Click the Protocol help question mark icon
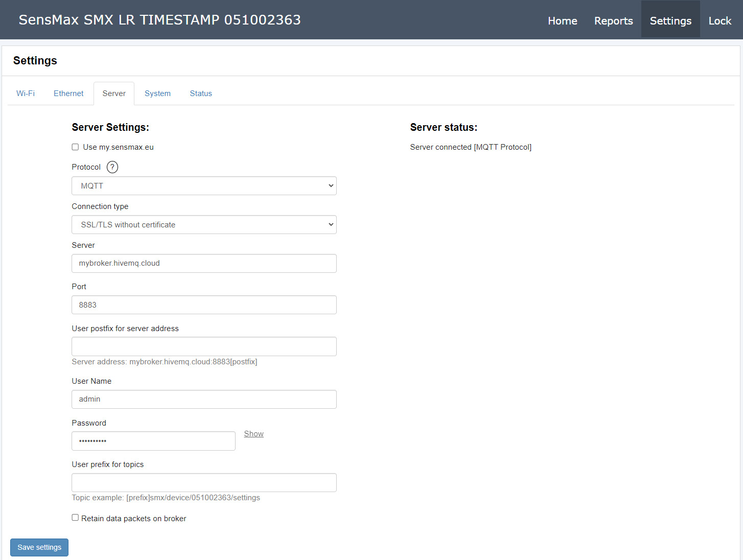 tap(112, 167)
